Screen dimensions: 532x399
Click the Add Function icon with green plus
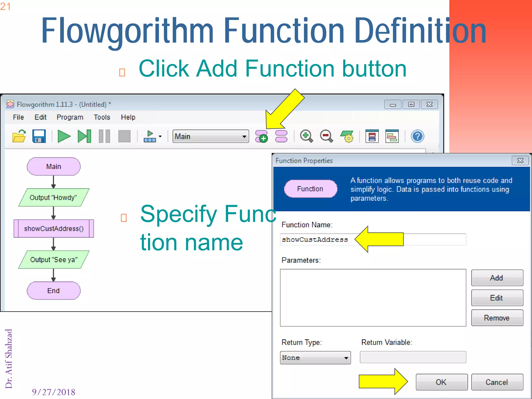261,136
